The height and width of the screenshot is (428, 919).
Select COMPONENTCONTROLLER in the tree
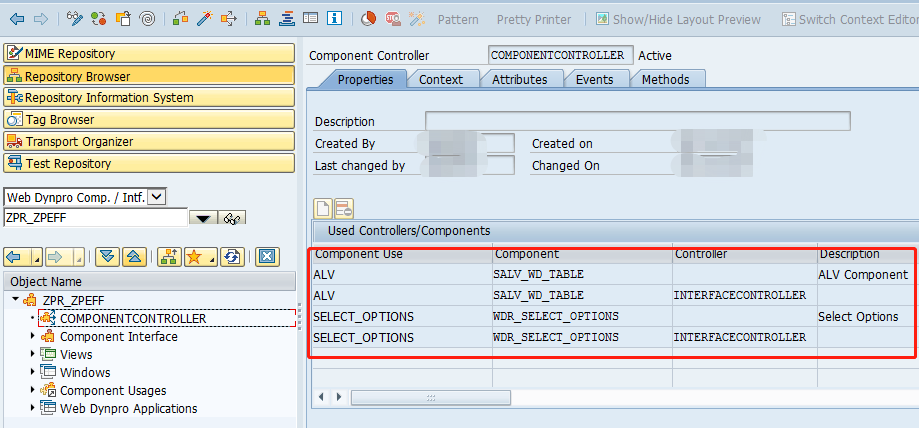pos(133,318)
